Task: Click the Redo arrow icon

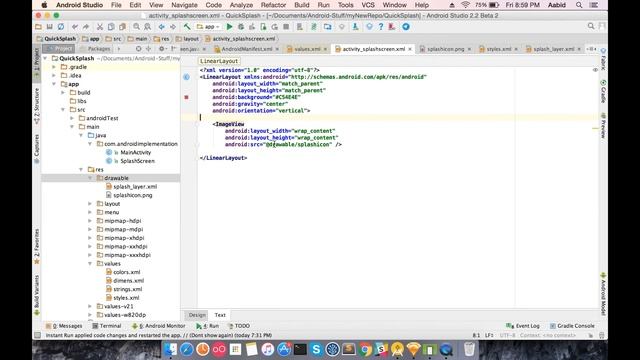Action: 86,27
